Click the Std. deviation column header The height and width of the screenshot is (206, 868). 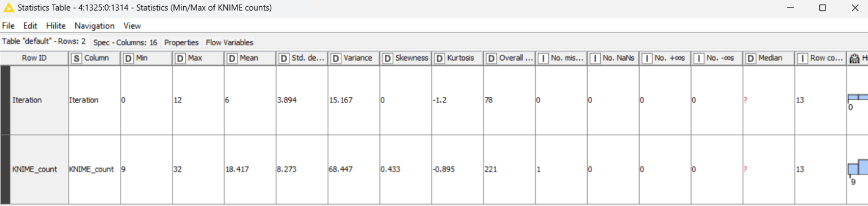click(302, 58)
